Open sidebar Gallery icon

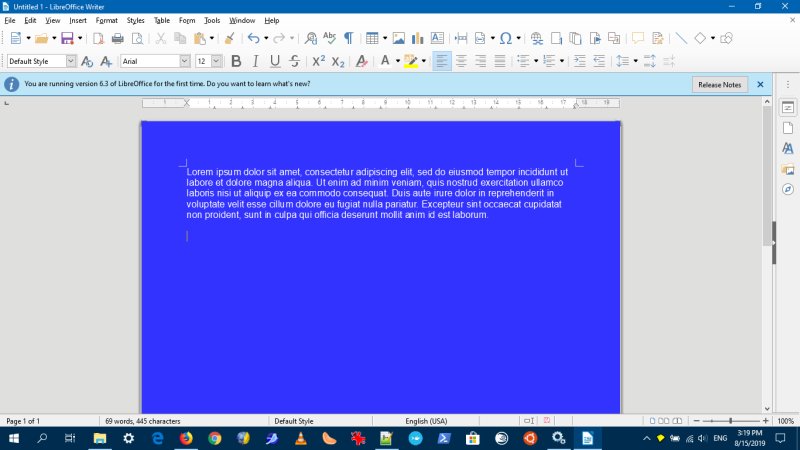788,169
